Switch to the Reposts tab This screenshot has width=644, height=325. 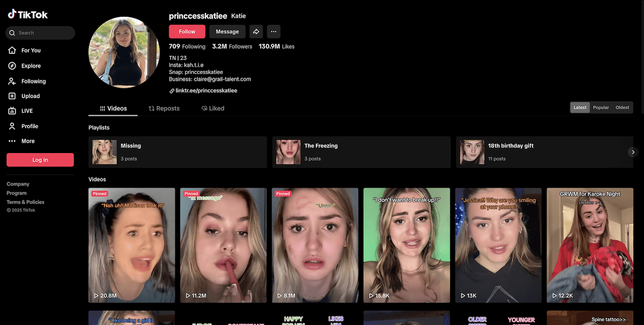point(164,108)
